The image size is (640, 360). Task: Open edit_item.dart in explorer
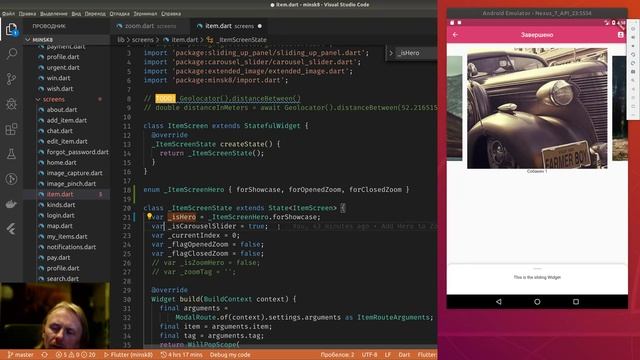tap(67, 142)
